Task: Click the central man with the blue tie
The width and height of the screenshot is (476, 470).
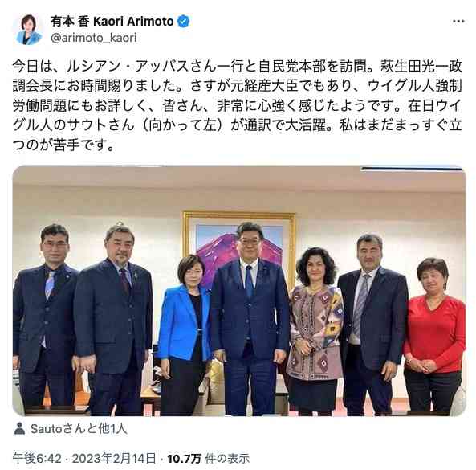Action: 250,317
